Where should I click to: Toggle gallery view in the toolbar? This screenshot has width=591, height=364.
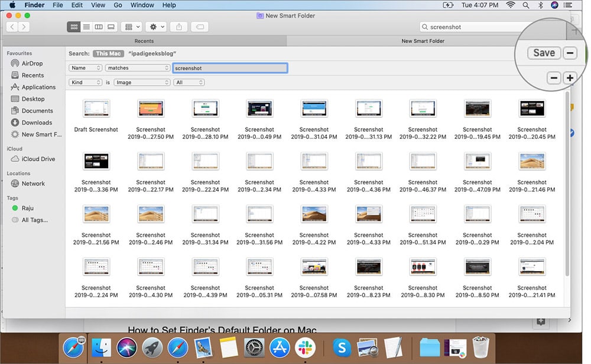click(111, 26)
